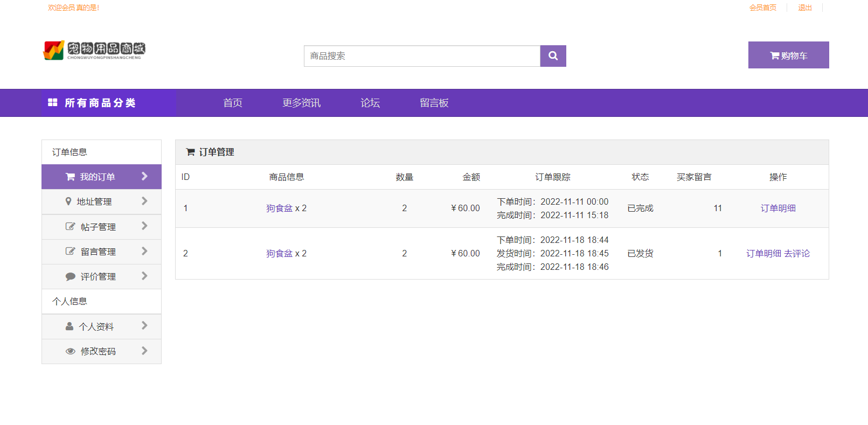Viewport: 868px width, 425px height.
Task: Open the 更多资讯 navigation tab
Action: tap(302, 103)
